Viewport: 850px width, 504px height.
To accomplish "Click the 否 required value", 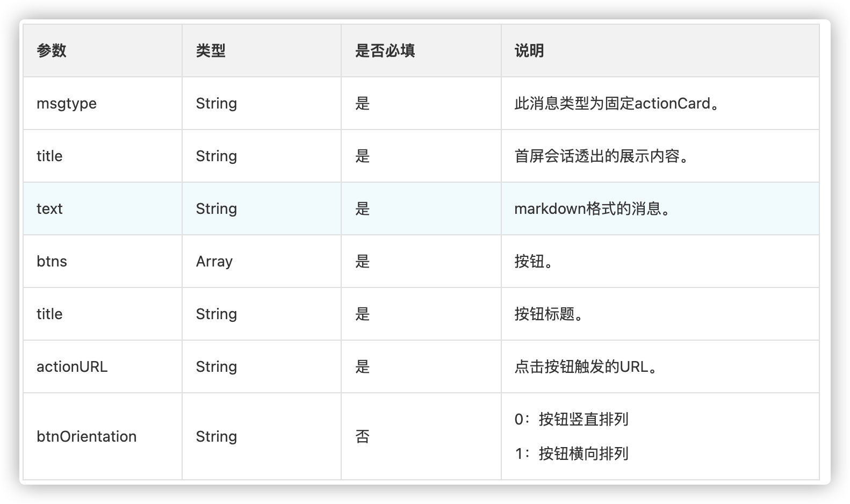I will (x=363, y=436).
